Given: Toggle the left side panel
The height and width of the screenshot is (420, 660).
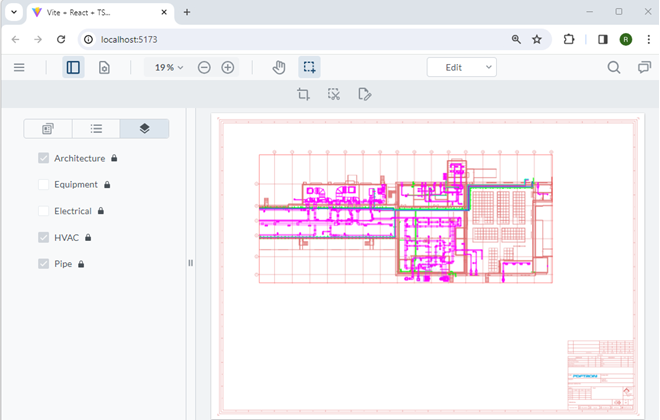Looking at the screenshot, I should point(73,67).
